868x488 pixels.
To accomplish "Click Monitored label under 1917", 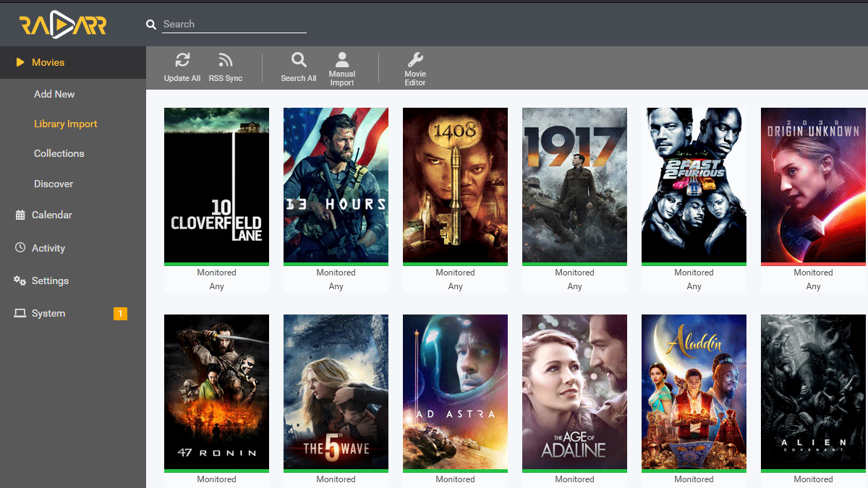I will [574, 273].
